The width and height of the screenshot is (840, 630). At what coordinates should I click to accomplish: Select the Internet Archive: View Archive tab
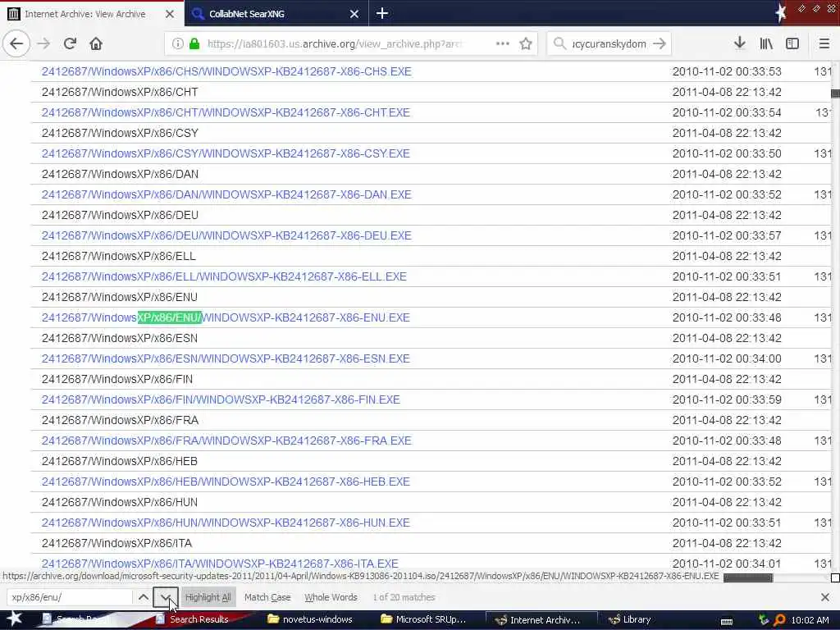[92, 14]
